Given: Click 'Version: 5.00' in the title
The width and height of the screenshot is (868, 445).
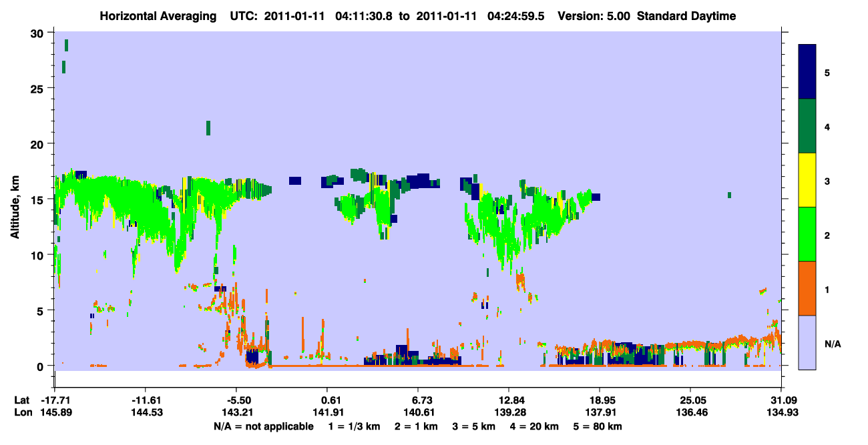Looking at the screenshot, I should point(594,16).
